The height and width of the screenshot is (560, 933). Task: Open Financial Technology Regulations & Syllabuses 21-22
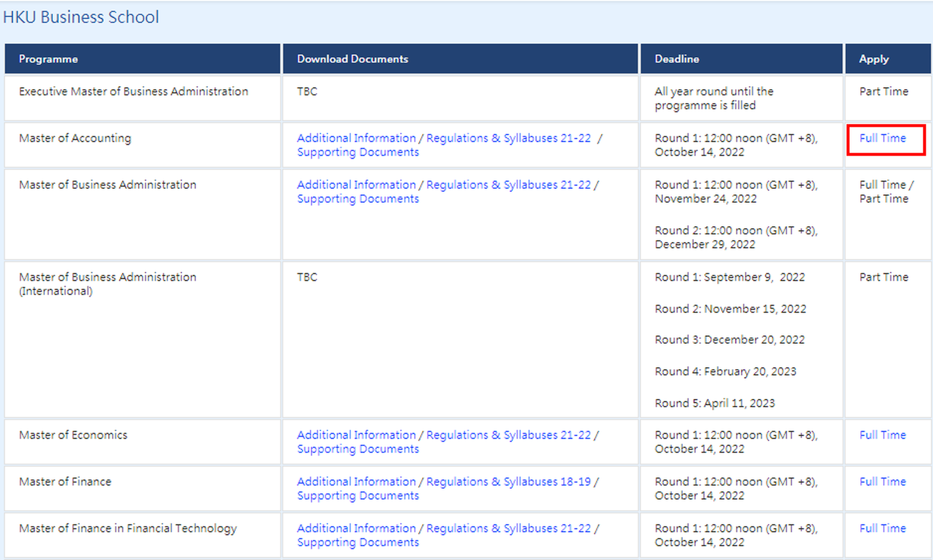point(508,528)
